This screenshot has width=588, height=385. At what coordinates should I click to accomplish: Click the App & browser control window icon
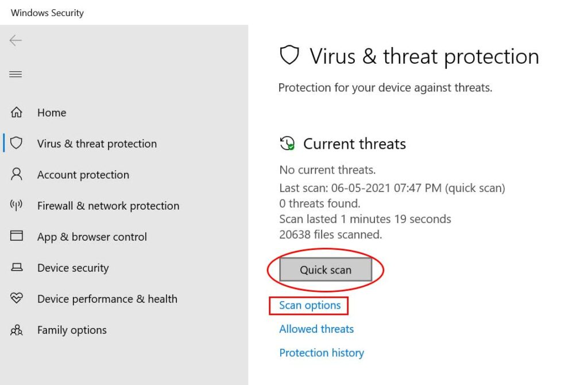(x=17, y=236)
